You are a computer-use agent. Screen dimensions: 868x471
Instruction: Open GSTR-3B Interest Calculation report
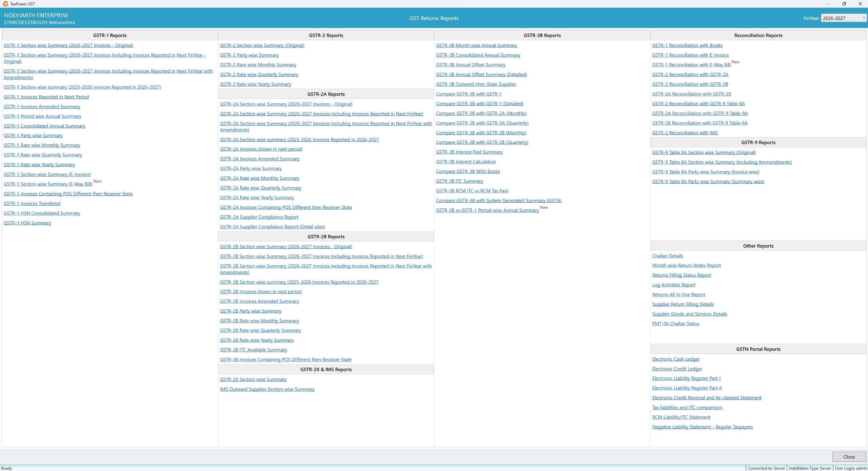coord(466,162)
